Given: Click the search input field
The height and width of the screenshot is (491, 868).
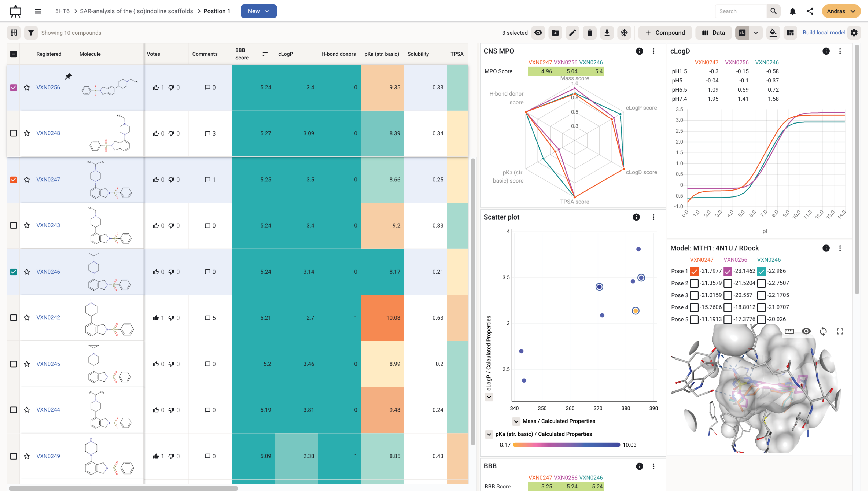Looking at the screenshot, I should tap(741, 11).
